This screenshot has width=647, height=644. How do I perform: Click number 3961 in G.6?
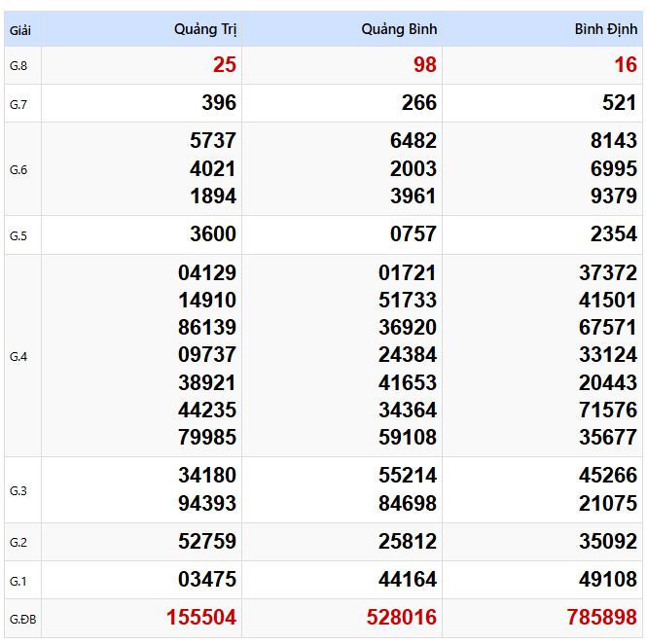[x=413, y=196]
